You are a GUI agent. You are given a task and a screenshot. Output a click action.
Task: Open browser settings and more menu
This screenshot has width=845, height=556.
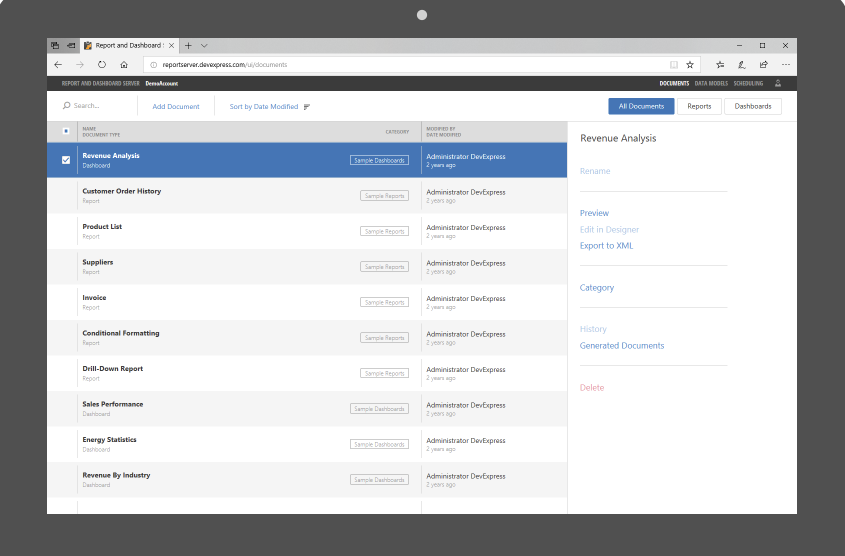[786, 65]
